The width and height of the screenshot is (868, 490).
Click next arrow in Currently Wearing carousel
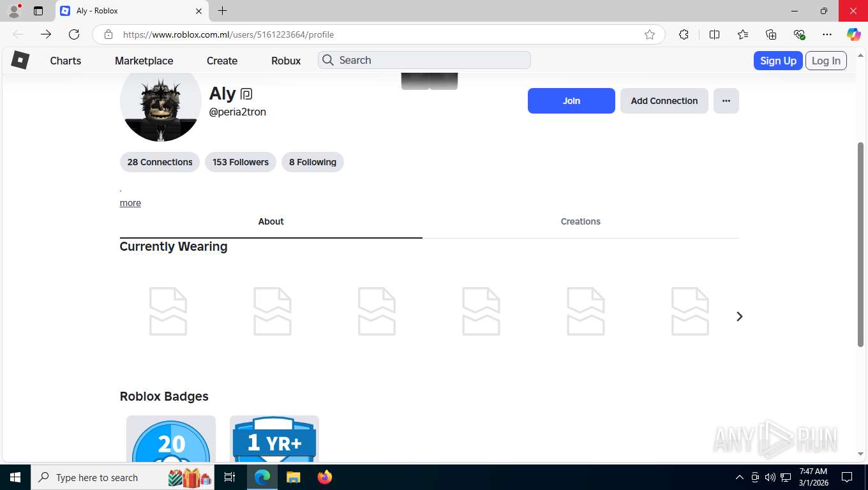tap(739, 316)
